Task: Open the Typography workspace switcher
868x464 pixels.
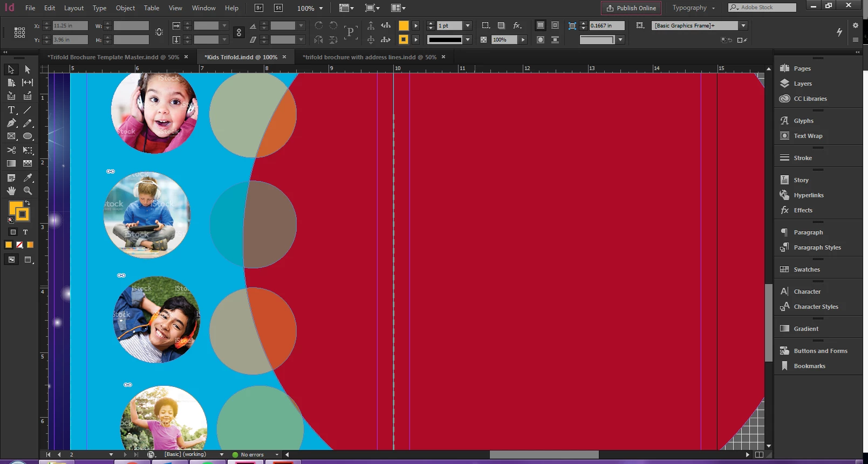Action: coord(693,8)
